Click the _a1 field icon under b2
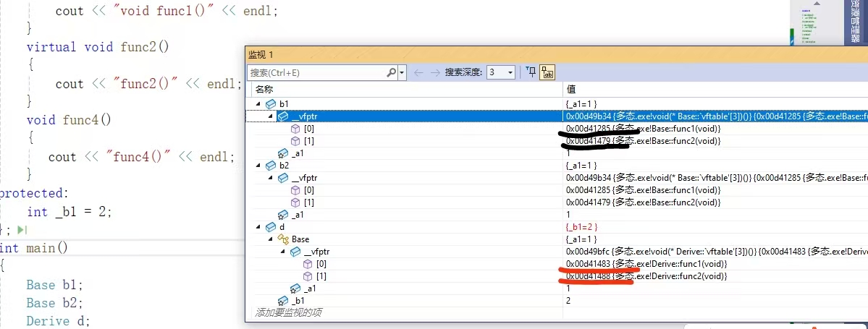The image size is (868, 329). pyautogui.click(x=282, y=215)
